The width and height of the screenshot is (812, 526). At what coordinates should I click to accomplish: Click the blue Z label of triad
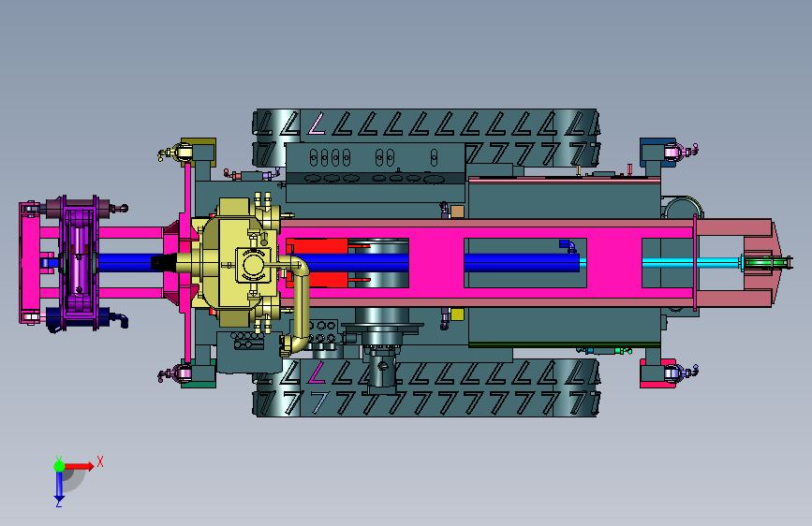(x=59, y=503)
